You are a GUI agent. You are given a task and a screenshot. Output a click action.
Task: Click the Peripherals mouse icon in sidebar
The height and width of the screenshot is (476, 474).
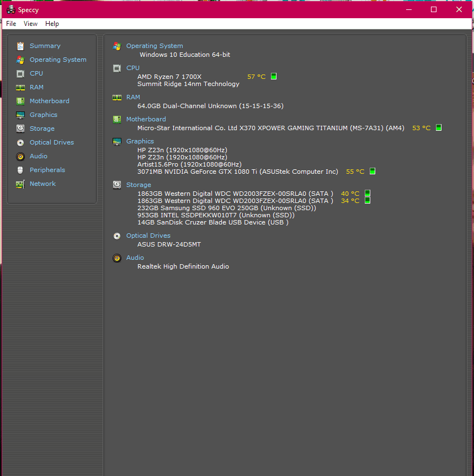click(x=20, y=170)
